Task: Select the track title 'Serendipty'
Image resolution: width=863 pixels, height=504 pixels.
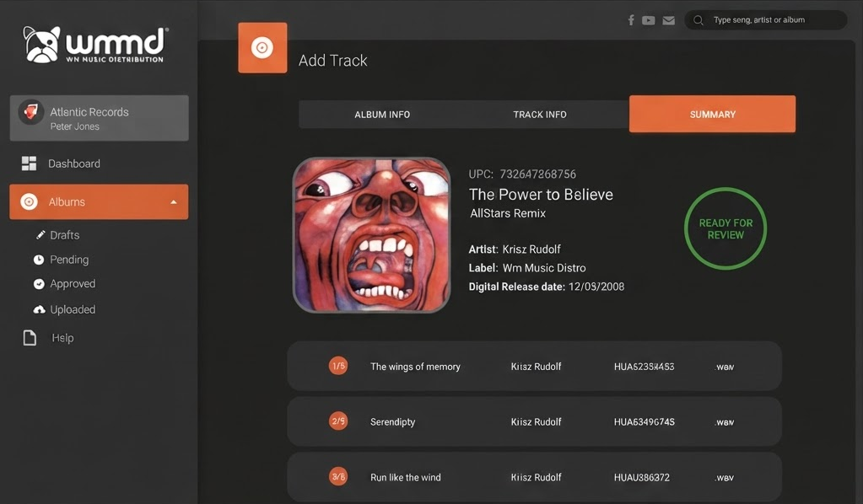Action: click(393, 422)
